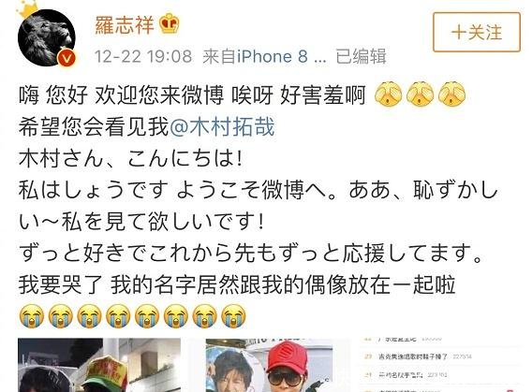This screenshot has height=392, width=532.
Task: Click the first crying emoji
Action: 32,316
